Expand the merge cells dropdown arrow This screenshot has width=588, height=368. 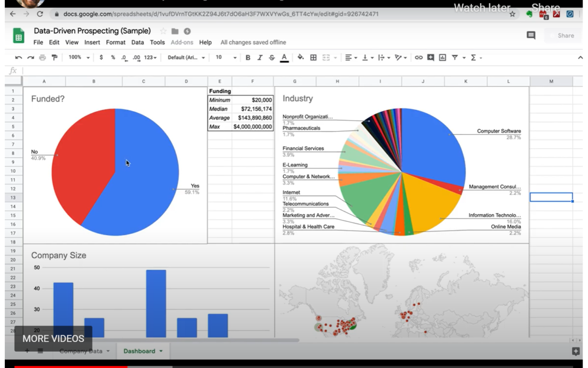tap(335, 58)
